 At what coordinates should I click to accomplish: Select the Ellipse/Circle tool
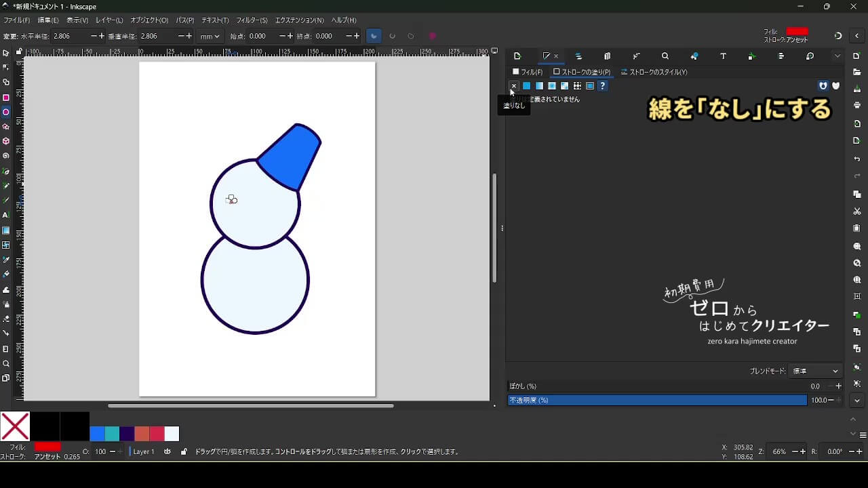pyautogui.click(x=6, y=113)
